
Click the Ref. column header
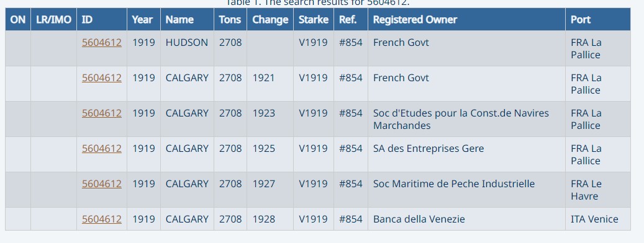[351, 19]
